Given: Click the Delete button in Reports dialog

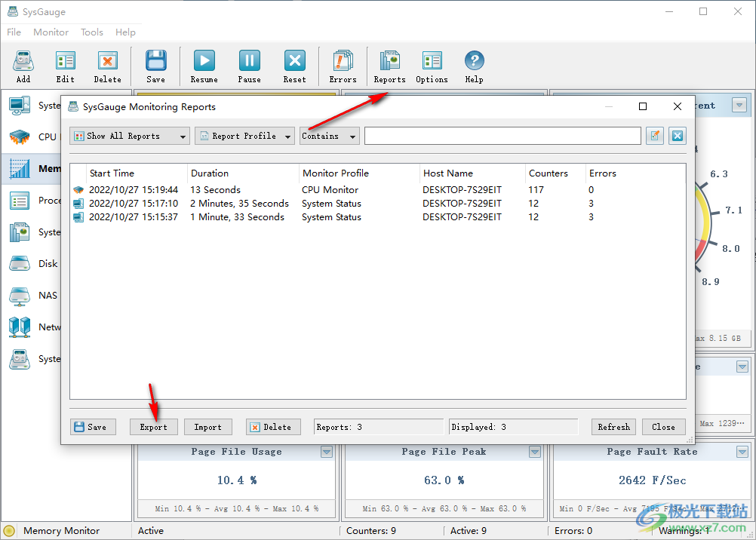Looking at the screenshot, I should coord(273,427).
